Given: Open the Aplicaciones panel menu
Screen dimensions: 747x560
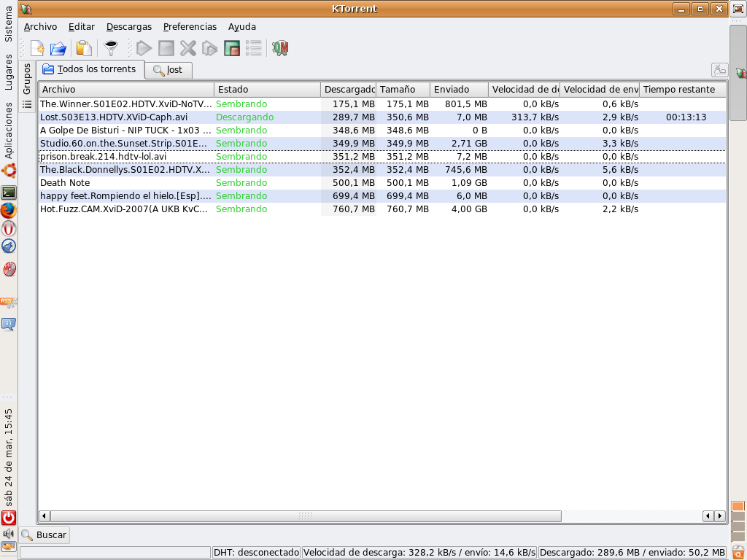Looking at the screenshot, I should tap(9, 130).
